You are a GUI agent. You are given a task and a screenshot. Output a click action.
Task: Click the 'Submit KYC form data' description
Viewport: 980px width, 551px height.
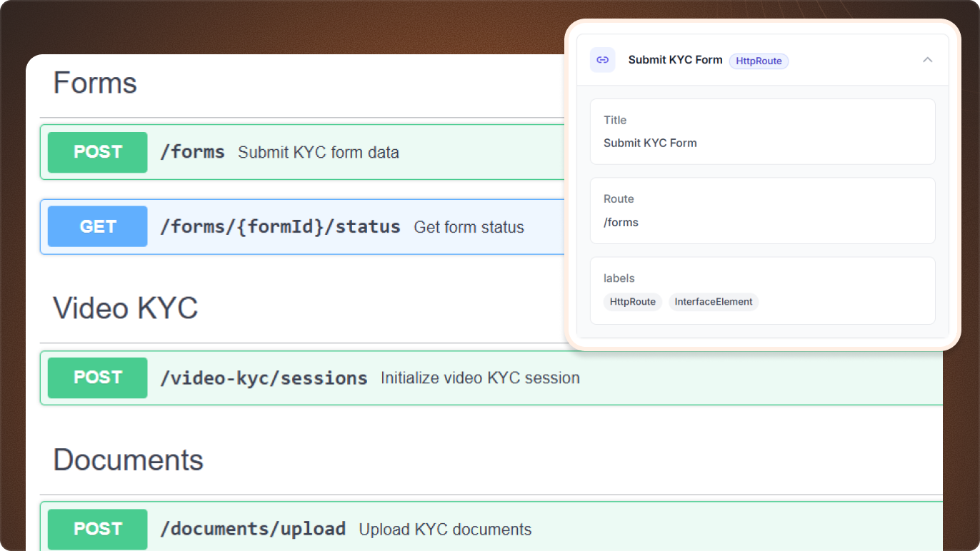[x=319, y=153]
